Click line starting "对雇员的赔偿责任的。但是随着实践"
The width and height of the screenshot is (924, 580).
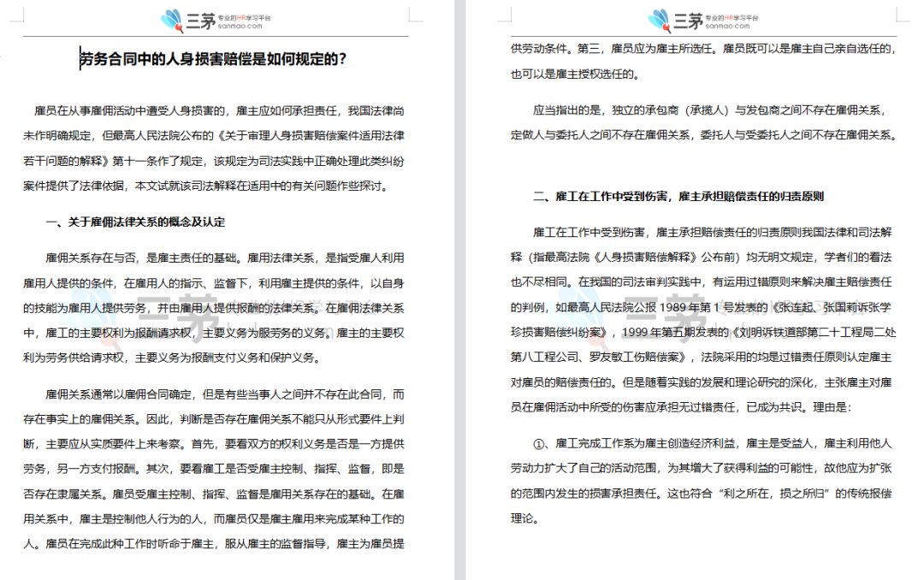[702, 382]
